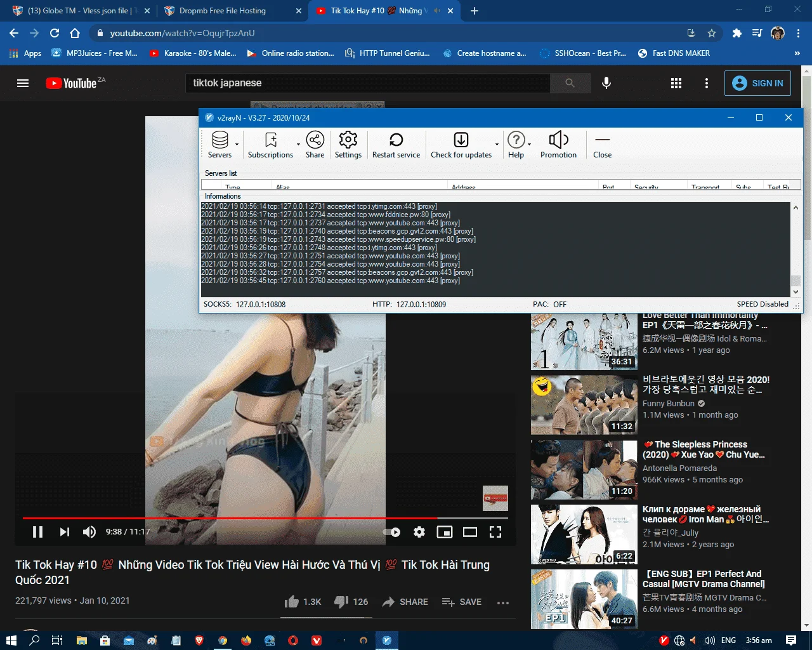This screenshot has width=812, height=650.
Task: Go back in the browser
Action: click(14, 33)
